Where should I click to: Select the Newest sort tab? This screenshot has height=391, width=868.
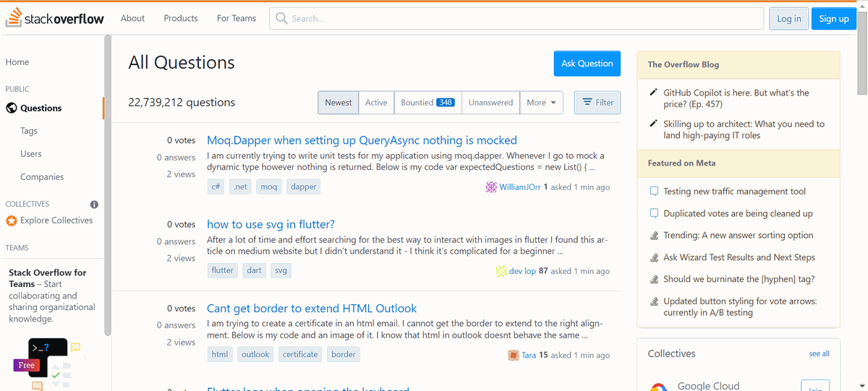pyautogui.click(x=338, y=103)
